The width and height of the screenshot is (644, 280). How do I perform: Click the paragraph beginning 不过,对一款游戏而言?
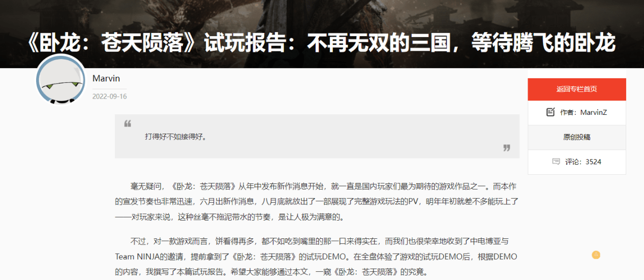tap(317, 256)
